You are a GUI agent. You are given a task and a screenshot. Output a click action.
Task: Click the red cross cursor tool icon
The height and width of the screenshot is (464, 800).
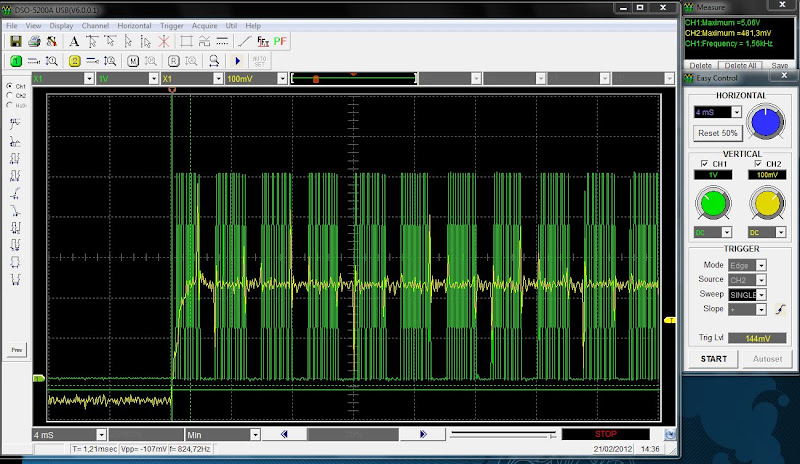(163, 41)
